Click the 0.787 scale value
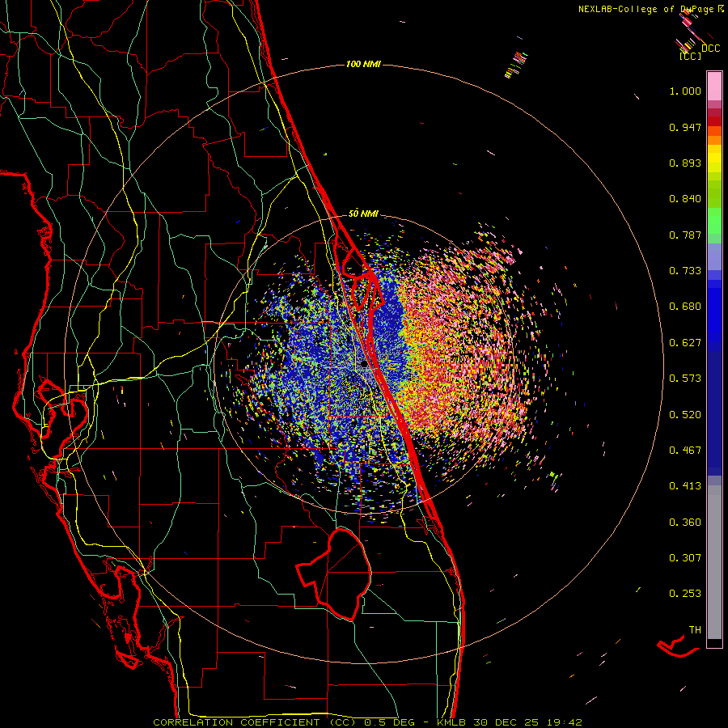Image resolution: width=728 pixels, height=728 pixels. click(685, 235)
